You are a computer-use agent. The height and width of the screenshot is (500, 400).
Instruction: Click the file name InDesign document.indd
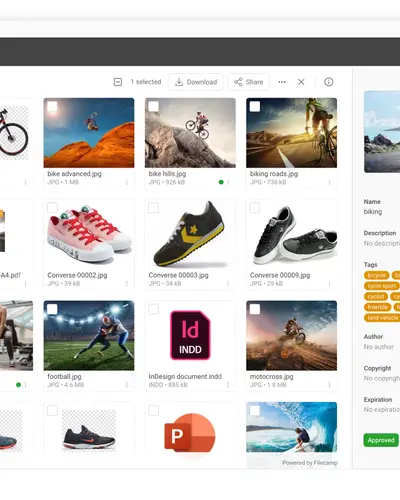(185, 376)
